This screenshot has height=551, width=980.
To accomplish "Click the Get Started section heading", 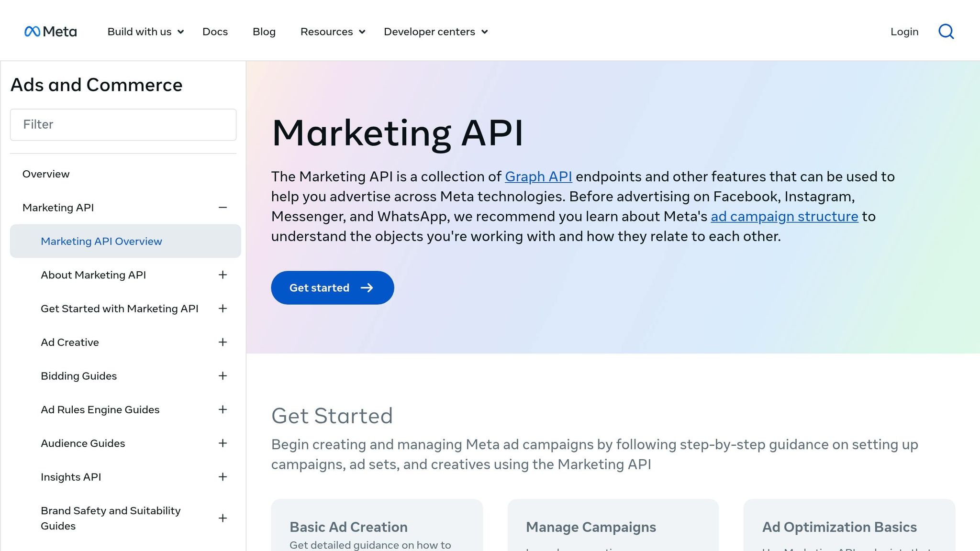I will [x=332, y=416].
